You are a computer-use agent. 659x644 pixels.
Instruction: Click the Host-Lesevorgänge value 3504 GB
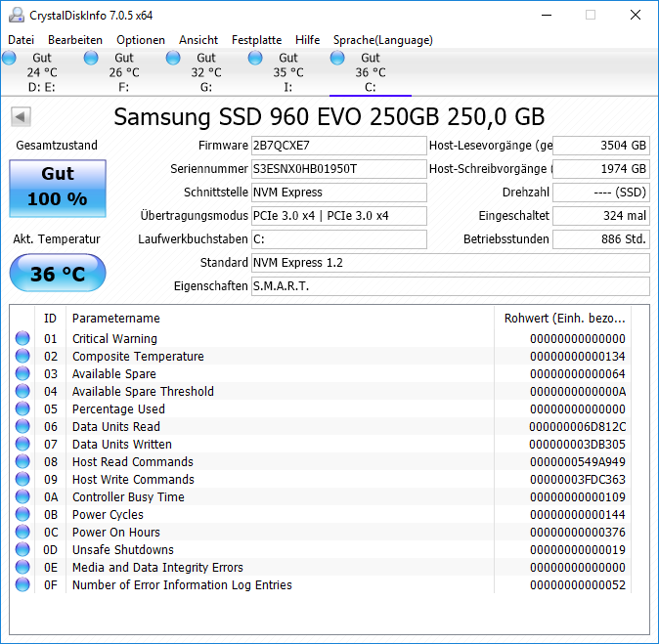(x=601, y=146)
